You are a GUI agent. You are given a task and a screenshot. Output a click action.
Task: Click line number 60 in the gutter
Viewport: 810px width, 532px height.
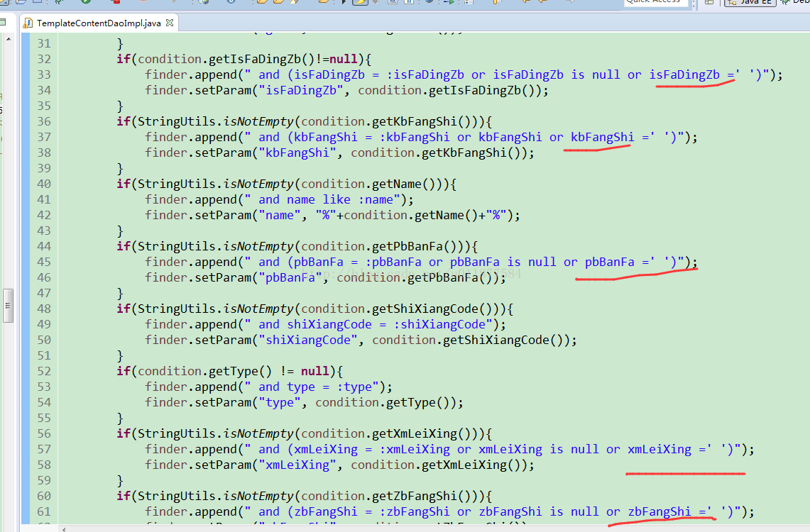coord(44,496)
